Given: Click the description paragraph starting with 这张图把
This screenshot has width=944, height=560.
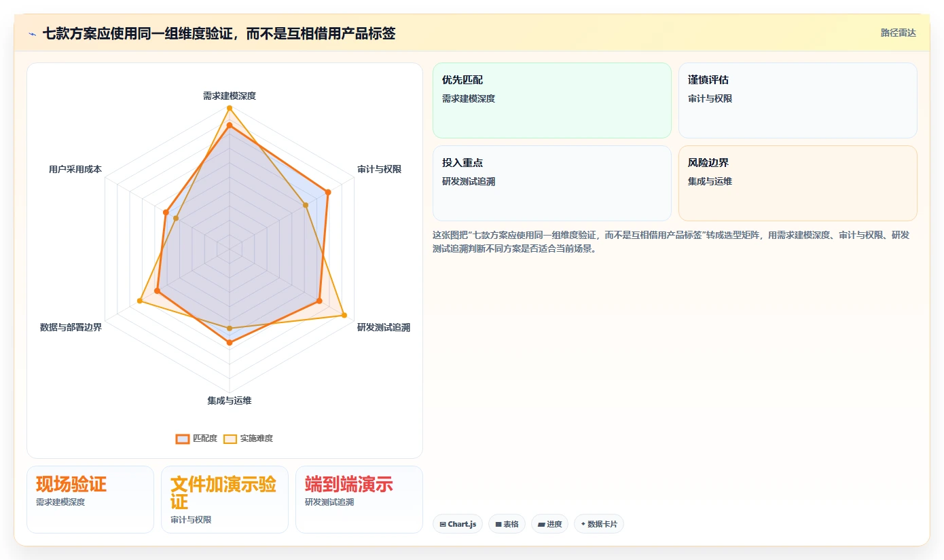Looking at the screenshot, I should point(674,242).
